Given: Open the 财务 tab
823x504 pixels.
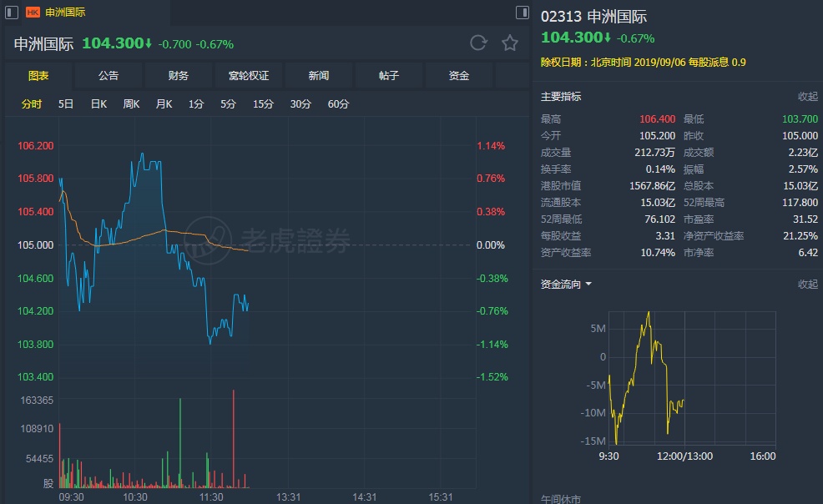Looking at the screenshot, I should (179, 76).
